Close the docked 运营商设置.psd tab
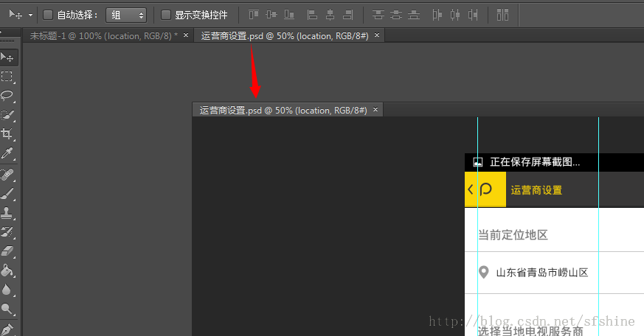This screenshot has width=644, height=336. point(377,35)
